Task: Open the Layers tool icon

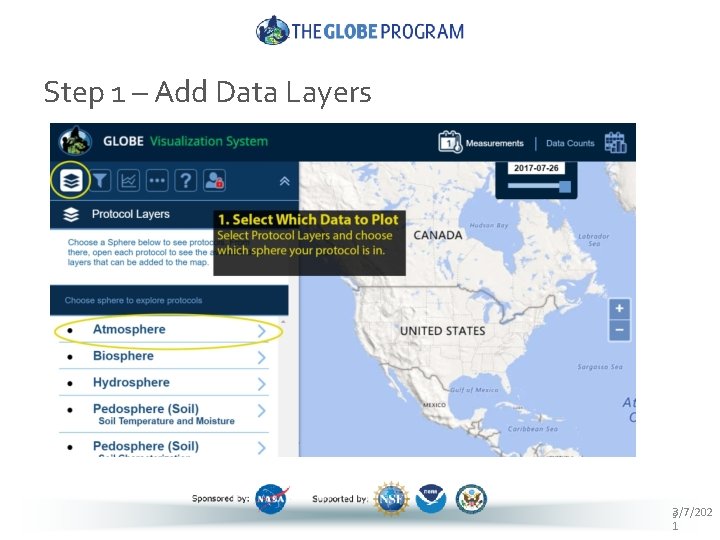Action: (x=71, y=180)
